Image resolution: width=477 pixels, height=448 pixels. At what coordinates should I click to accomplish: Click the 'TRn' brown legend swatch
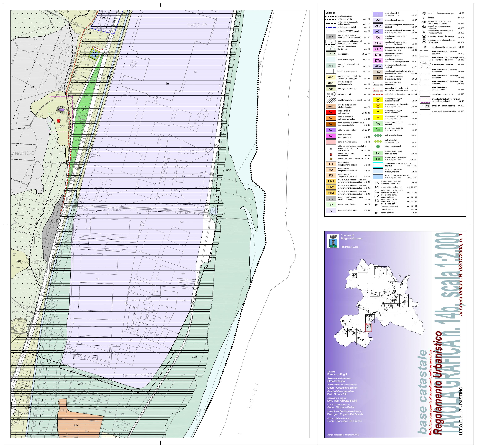pos(378,78)
